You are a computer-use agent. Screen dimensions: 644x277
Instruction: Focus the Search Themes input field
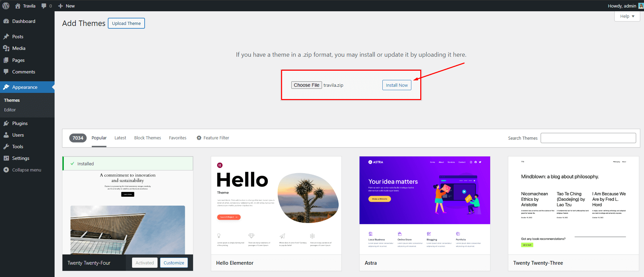(x=588, y=138)
